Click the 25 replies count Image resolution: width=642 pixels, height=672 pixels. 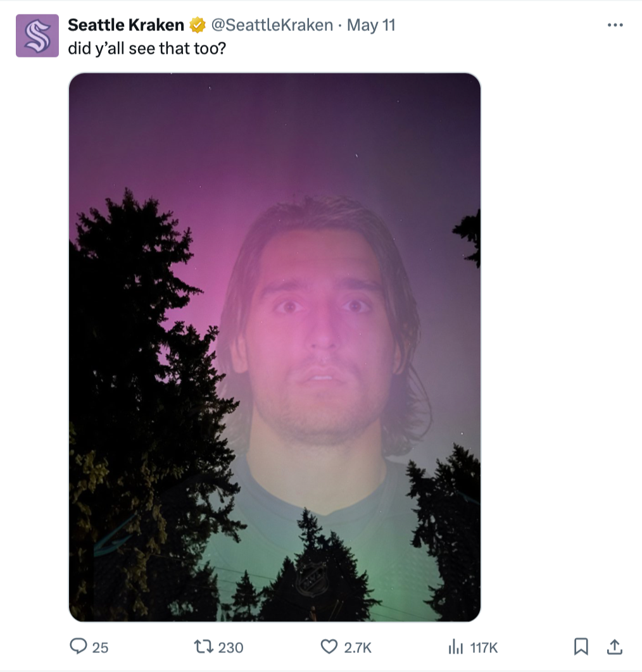point(100,647)
